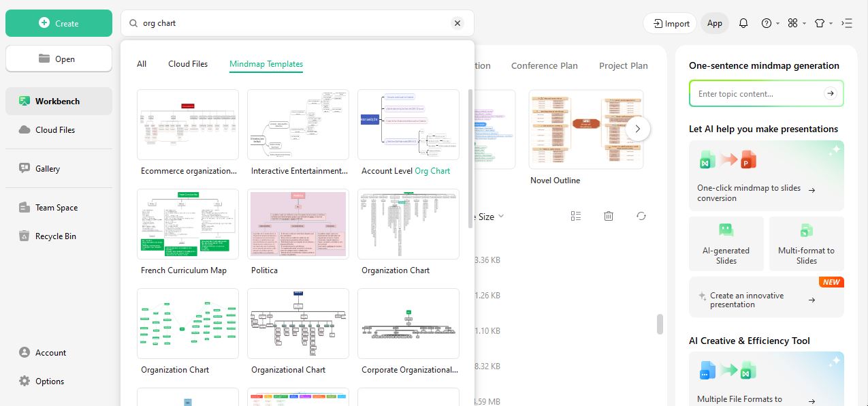Open Account Level Org Chart template
The width and height of the screenshot is (868, 406).
coord(408,125)
